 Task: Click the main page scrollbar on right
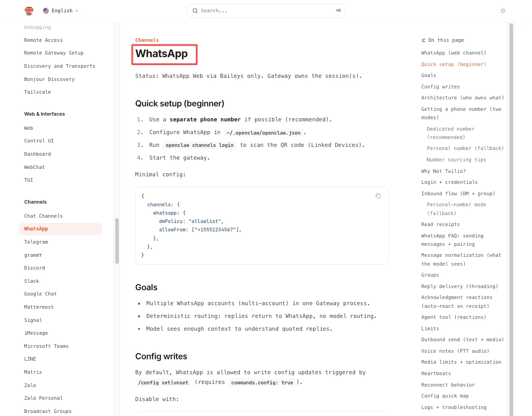pos(511,176)
